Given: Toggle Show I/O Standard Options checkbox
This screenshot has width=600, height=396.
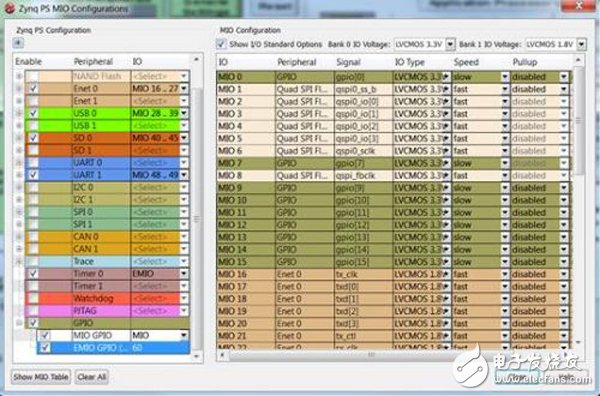Looking at the screenshot, I should pyautogui.click(x=221, y=44).
